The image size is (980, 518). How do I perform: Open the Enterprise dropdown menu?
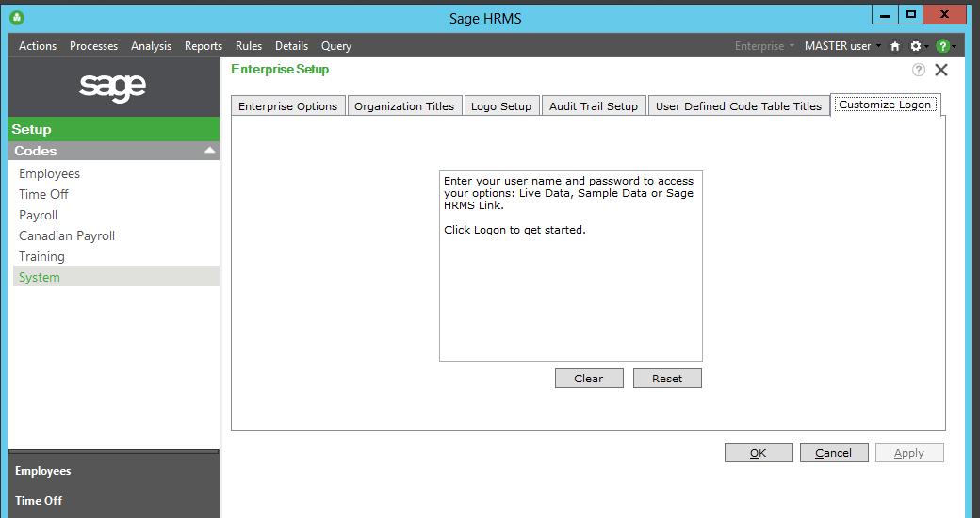click(764, 46)
